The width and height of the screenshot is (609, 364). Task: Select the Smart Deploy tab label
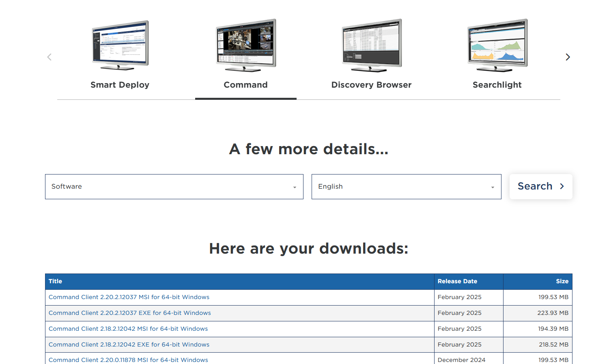(120, 85)
